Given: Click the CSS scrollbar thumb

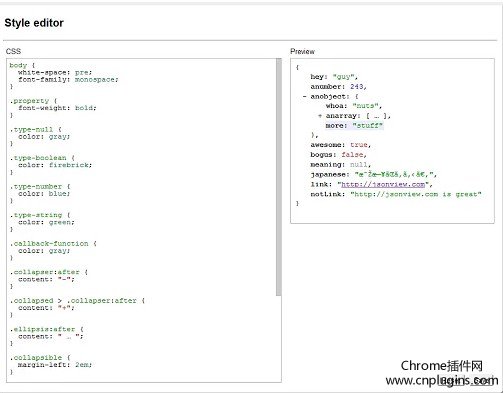Looking at the screenshot, I should coord(279,177).
